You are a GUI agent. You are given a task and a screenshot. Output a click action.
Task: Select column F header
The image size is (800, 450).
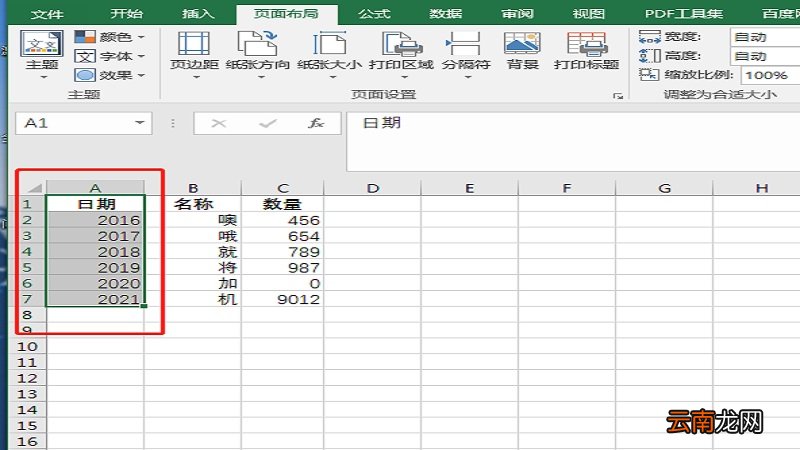567,188
